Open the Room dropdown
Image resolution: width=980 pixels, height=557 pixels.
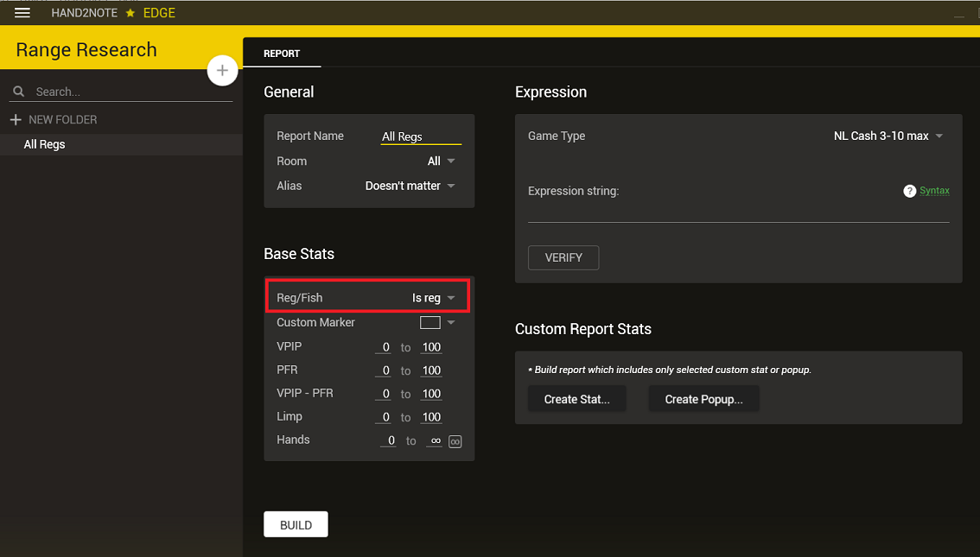pyautogui.click(x=442, y=161)
